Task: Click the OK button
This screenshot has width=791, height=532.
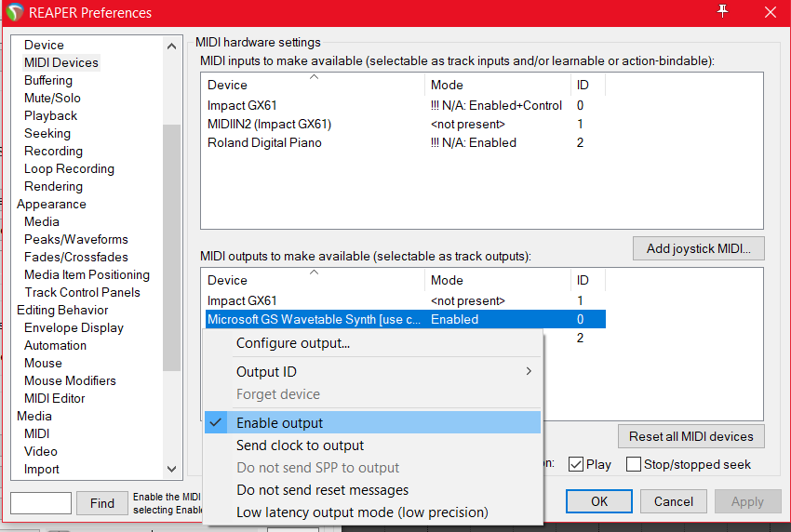Action: 598,501
